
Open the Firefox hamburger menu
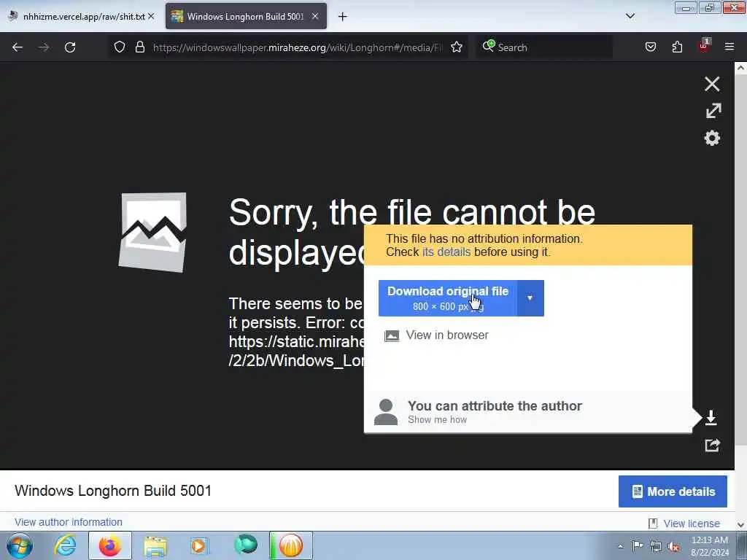click(x=729, y=47)
